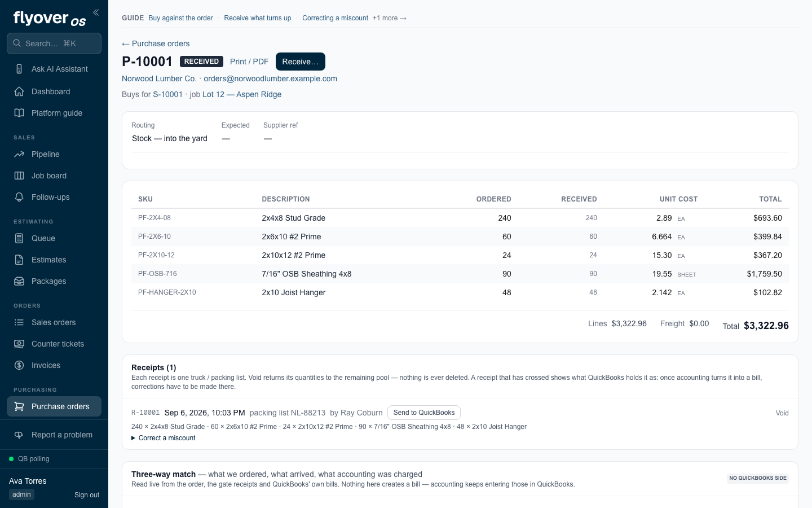Click the Counter tickets cash icon
The width and height of the screenshot is (812, 508).
19,344
